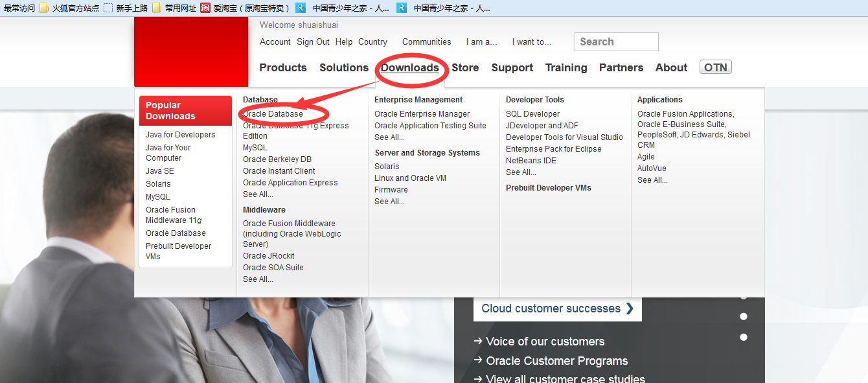
Task: Click the Prebuilt Developer VMs heading
Action: pyautogui.click(x=548, y=188)
